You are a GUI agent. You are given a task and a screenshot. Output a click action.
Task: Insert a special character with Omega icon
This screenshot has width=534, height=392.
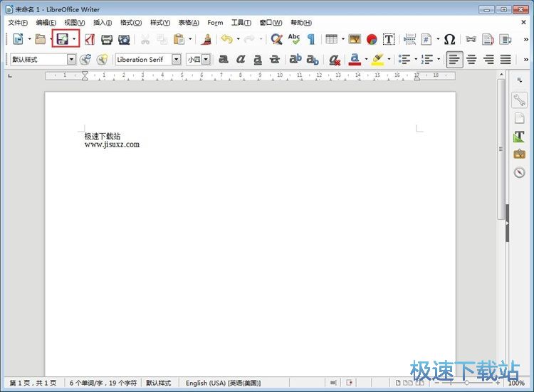click(x=449, y=39)
